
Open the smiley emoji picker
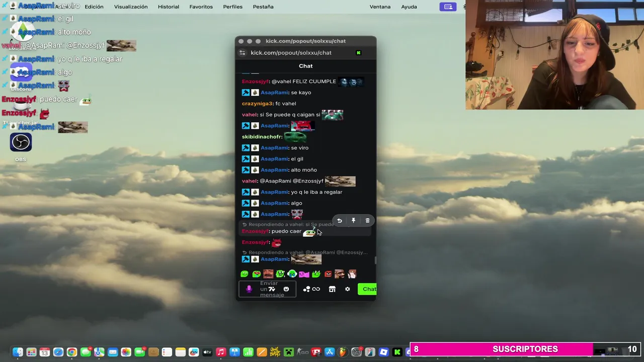point(286,289)
